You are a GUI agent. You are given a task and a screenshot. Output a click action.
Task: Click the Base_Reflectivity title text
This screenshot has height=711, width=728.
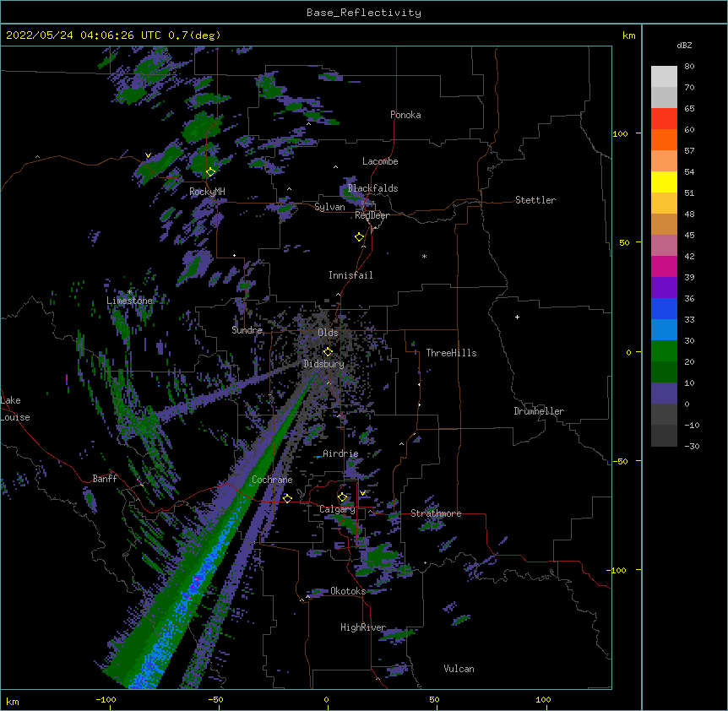point(364,13)
